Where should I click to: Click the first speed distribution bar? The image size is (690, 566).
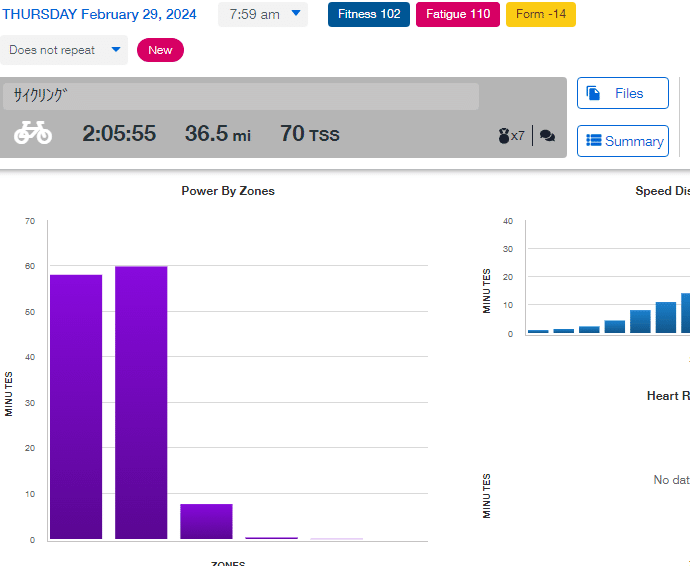pyautogui.click(x=538, y=331)
